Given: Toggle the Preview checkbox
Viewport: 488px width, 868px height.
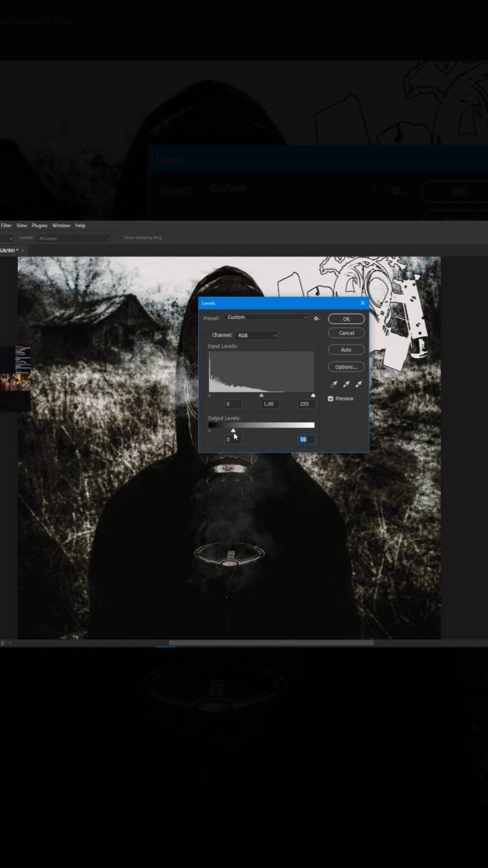Looking at the screenshot, I should [x=330, y=398].
